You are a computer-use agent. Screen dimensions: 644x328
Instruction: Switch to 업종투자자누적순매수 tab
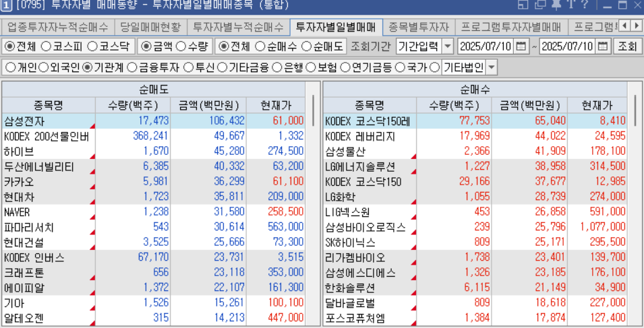(x=57, y=28)
